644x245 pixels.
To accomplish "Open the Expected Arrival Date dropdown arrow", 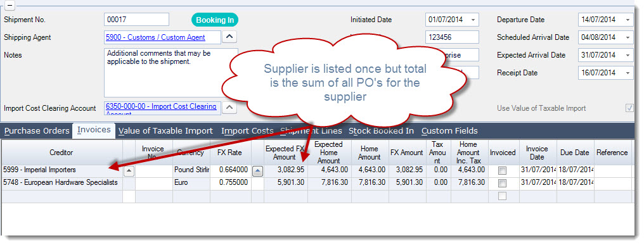I will pos(628,55).
